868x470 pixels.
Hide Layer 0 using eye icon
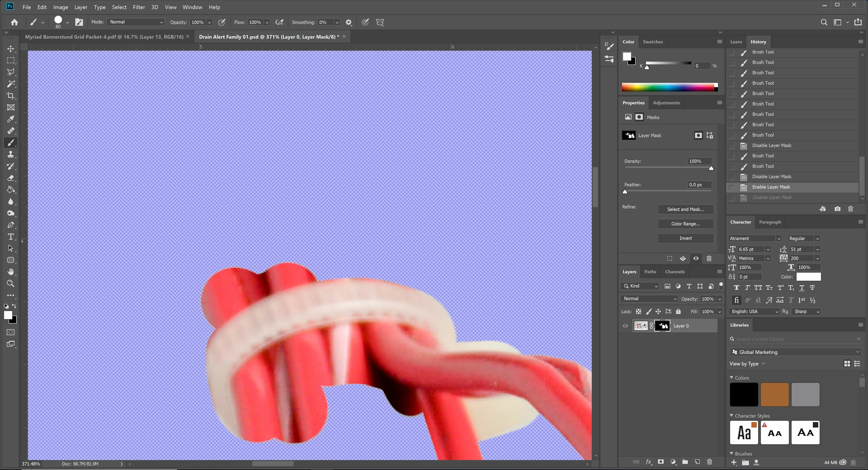625,326
